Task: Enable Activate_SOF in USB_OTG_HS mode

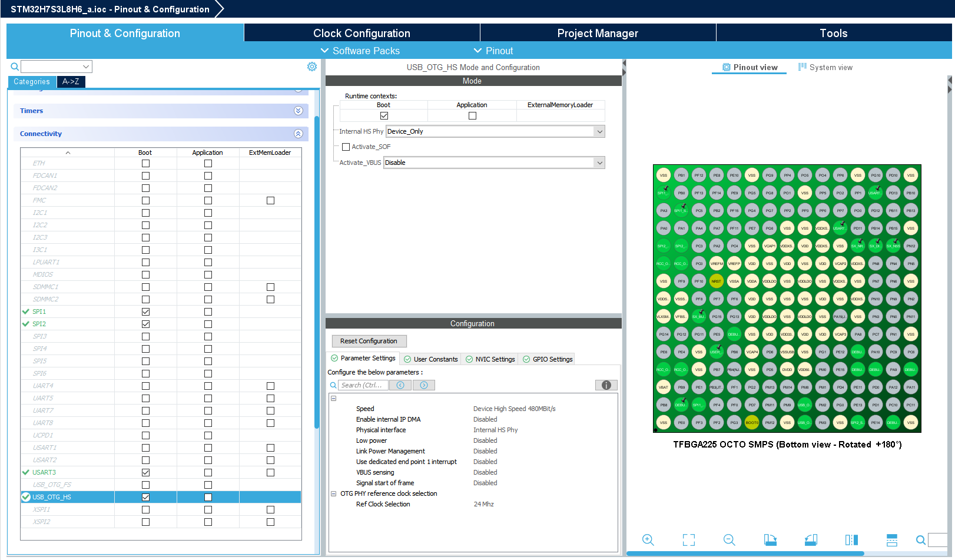Action: [346, 147]
